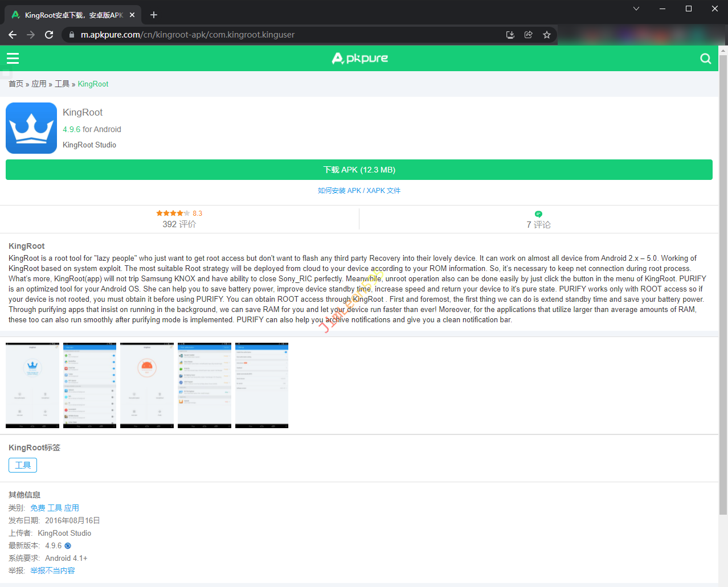Image resolution: width=728 pixels, height=587 pixels.
Task: Open the 如何安装 APK / XAPK 文件 link
Action: pos(359,191)
